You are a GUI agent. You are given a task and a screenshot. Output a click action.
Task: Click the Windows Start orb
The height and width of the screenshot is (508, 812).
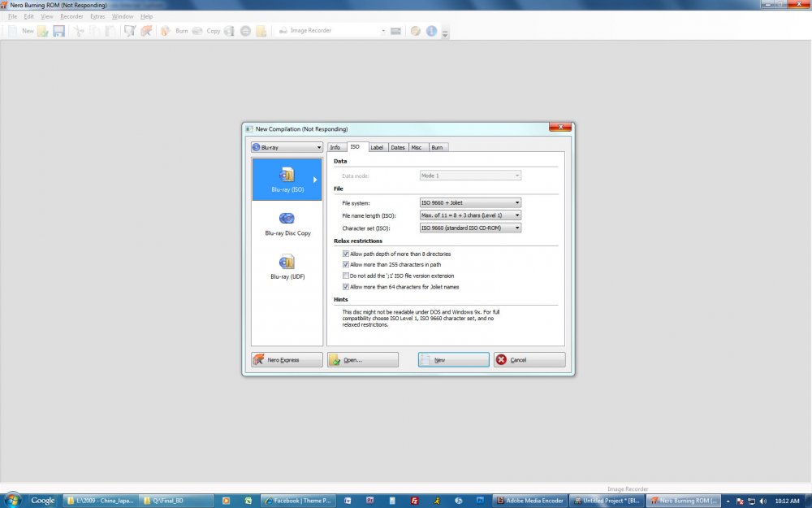coord(13,500)
